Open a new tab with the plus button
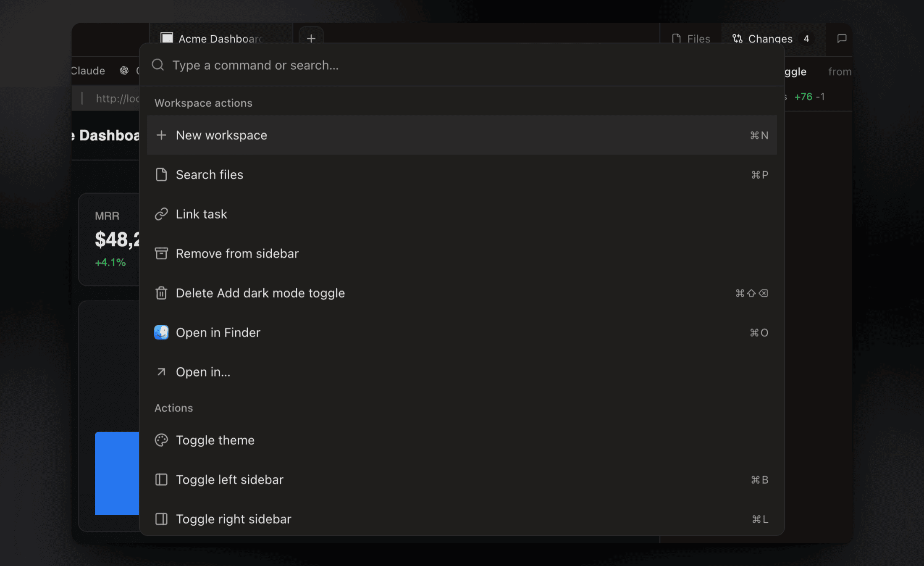This screenshot has width=924, height=566. 311,38
